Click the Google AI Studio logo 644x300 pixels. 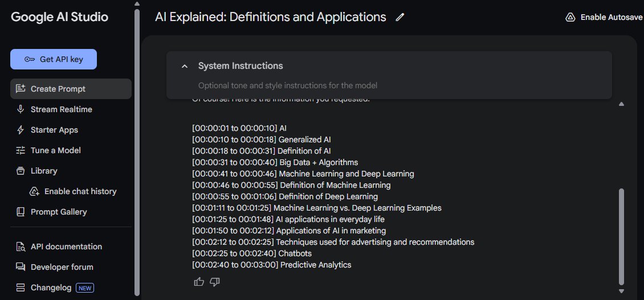click(x=59, y=17)
